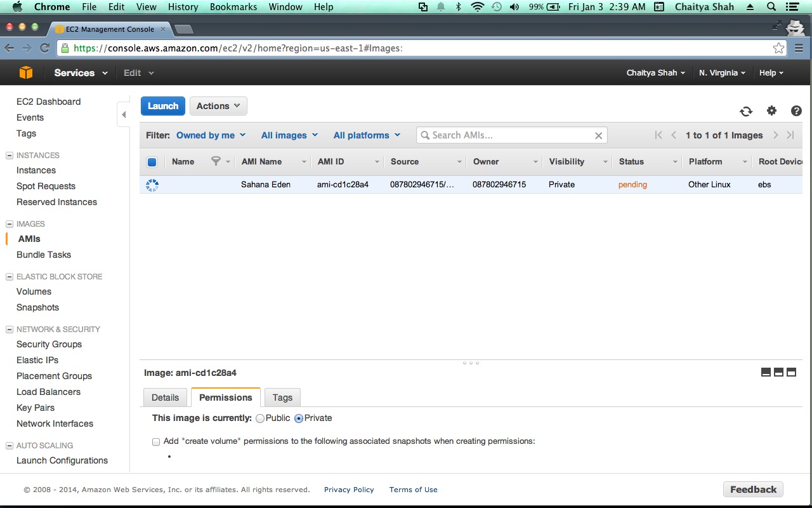
Task: Click the refresh icon above the AMI table
Action: click(746, 111)
